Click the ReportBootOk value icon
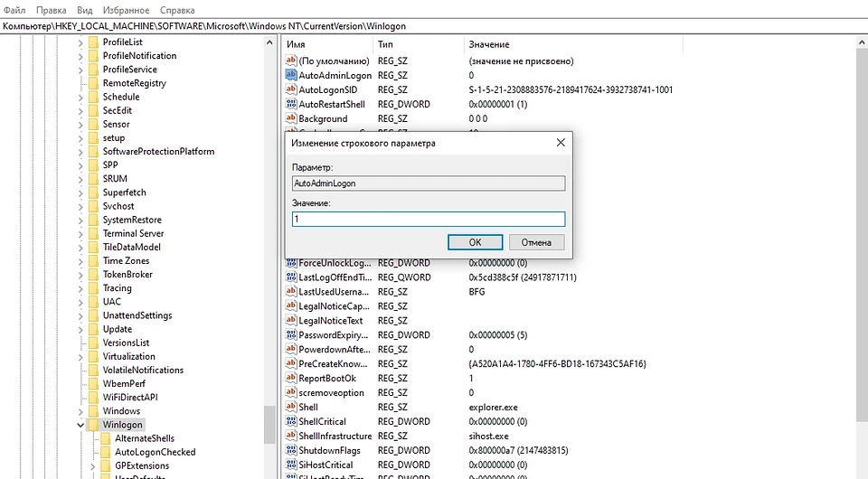The height and width of the screenshot is (479, 868). click(x=291, y=379)
